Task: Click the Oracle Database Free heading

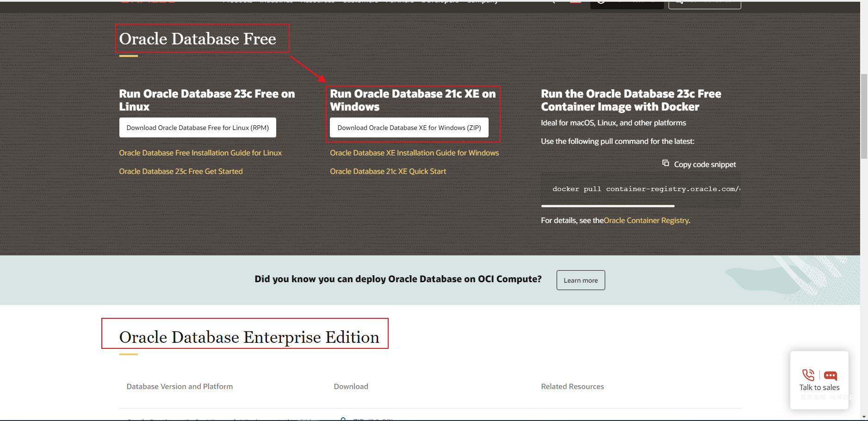Action: click(x=198, y=39)
